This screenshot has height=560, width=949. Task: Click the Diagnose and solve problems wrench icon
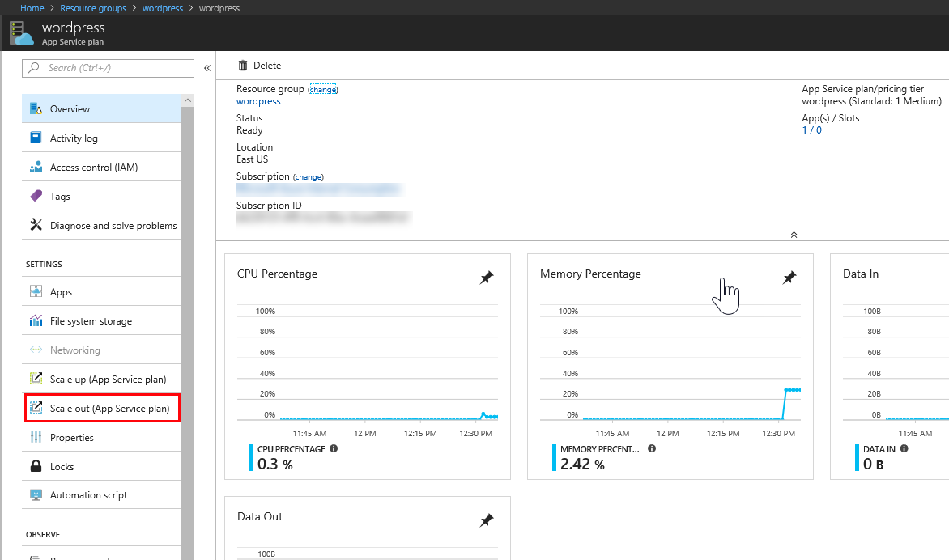coord(36,225)
